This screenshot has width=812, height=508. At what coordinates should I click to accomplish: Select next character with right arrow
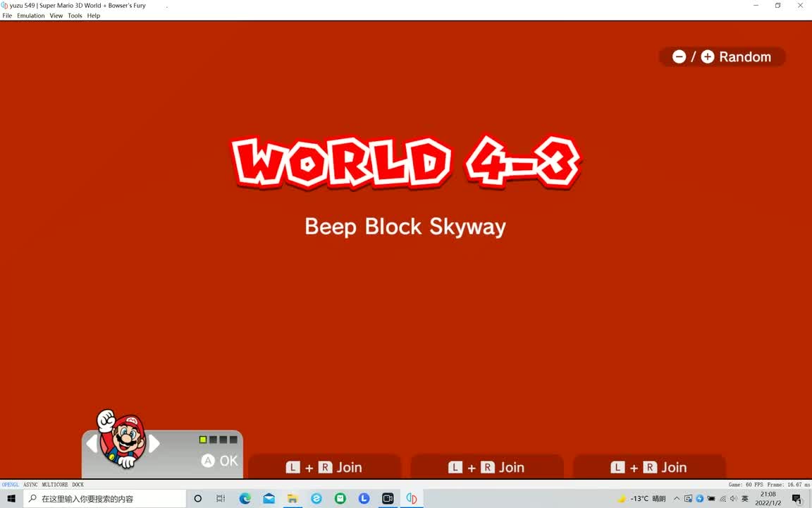click(154, 444)
